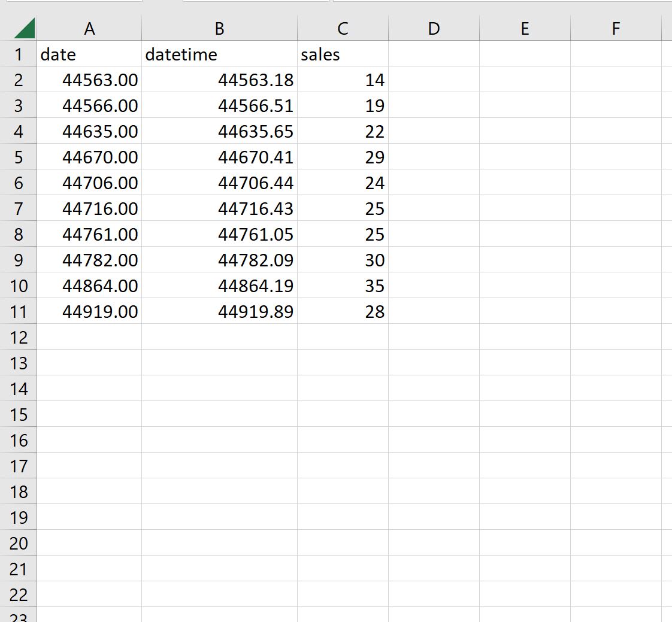
Task: Select column header D
Action: 434,28
